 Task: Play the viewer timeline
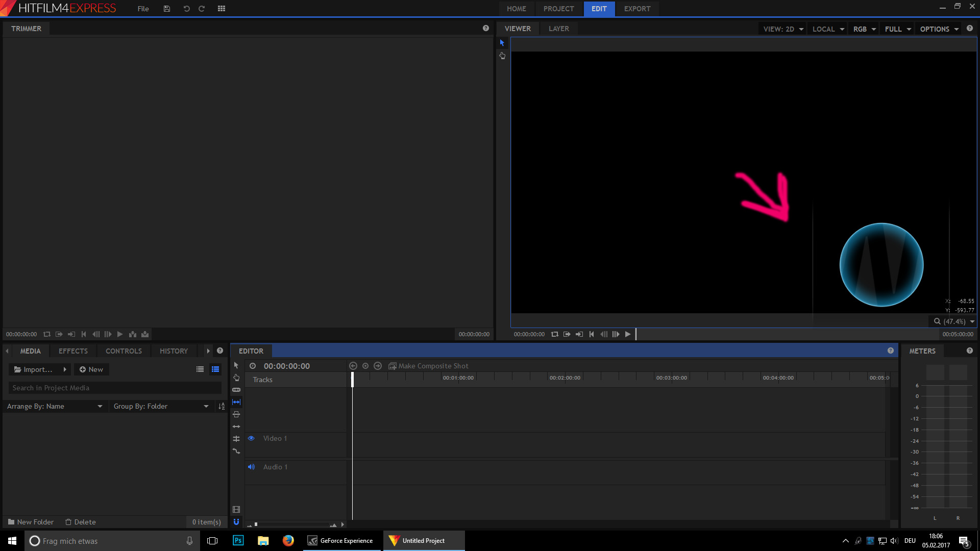(628, 334)
